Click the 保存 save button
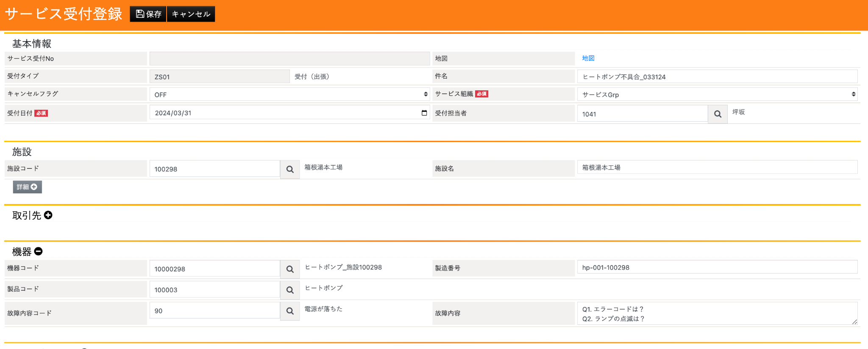This screenshot has height=349, width=868. [x=148, y=14]
